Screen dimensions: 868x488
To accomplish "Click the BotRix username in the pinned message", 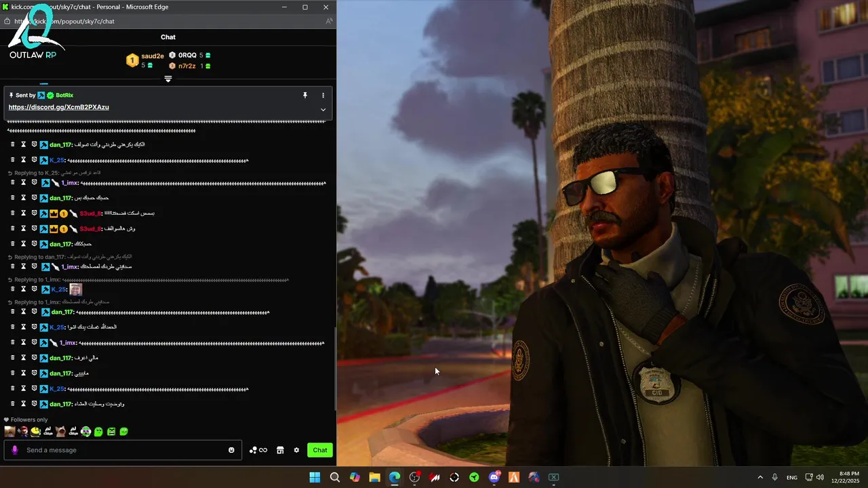I will pyautogui.click(x=64, y=96).
